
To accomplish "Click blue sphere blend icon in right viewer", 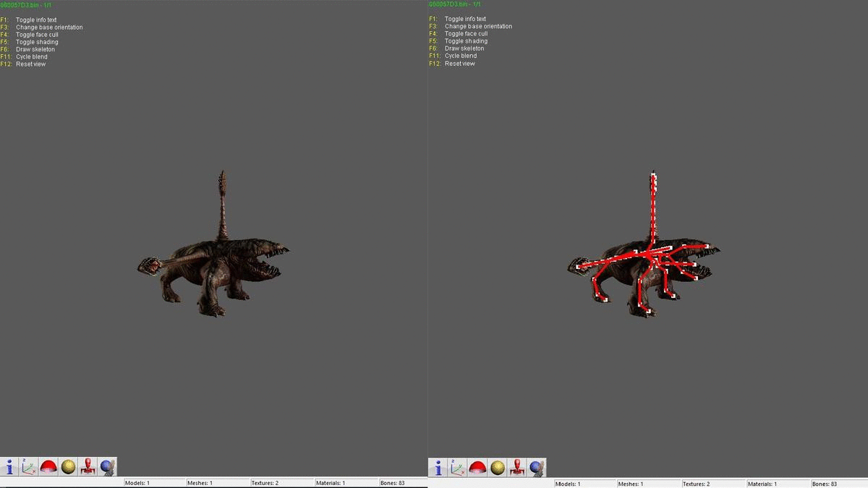I will pos(536,468).
